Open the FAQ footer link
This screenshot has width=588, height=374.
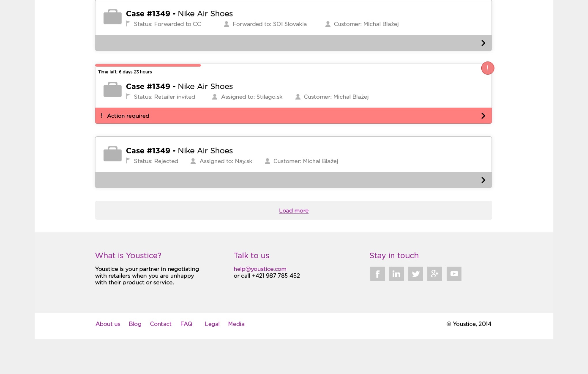(x=186, y=324)
